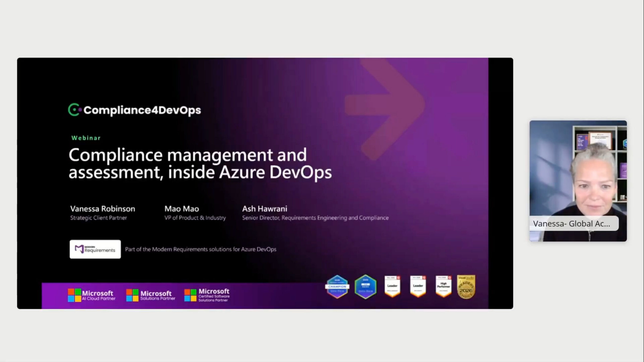
Task: Click the green-bordered Info-Tech hexagon badge
Action: click(x=366, y=287)
